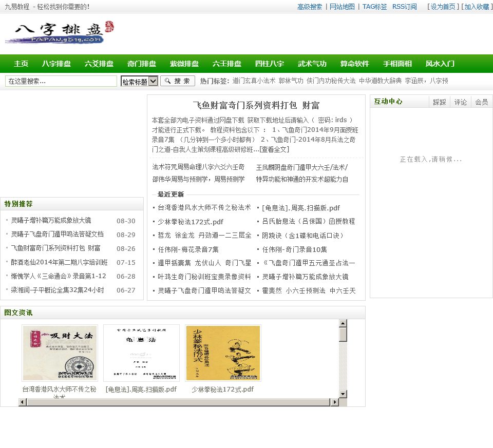493x448 pixels.
Task: Open 醉酒老仙2014年第二期八字培训班 link
Action: click(59, 262)
